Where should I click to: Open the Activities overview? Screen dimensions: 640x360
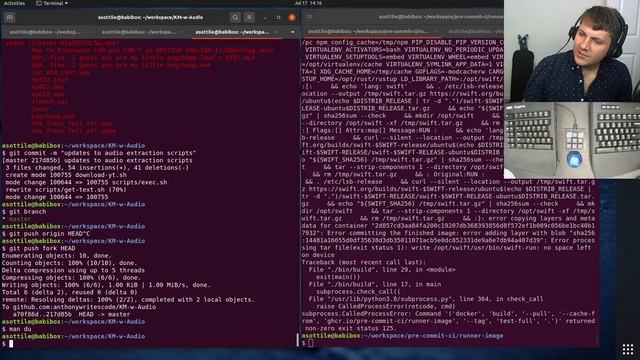click(x=14, y=3)
